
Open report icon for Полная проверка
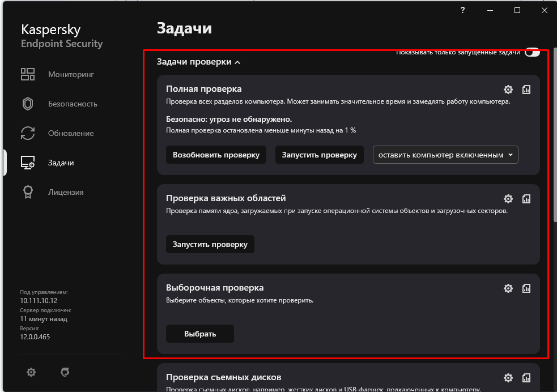click(x=526, y=90)
